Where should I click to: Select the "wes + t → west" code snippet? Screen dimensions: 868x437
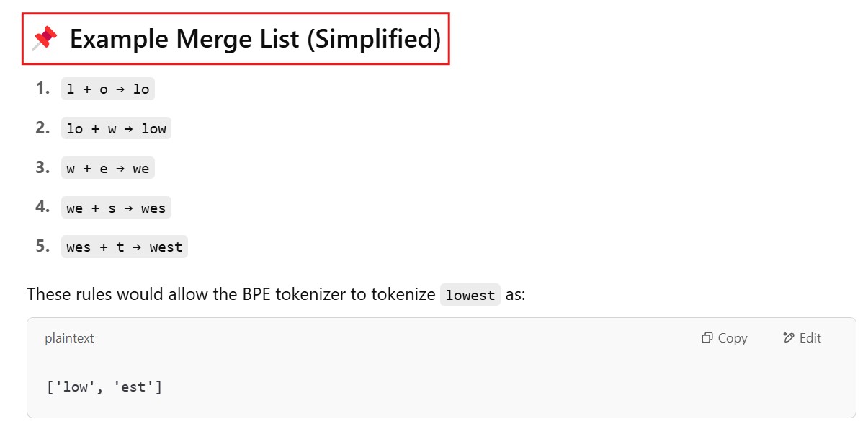[x=125, y=247]
